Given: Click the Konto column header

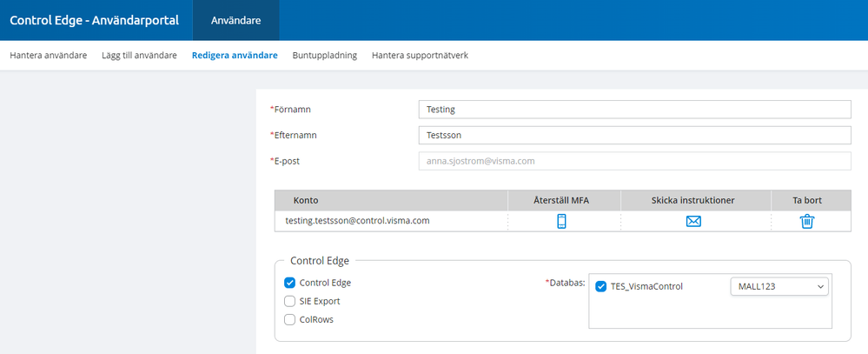Looking at the screenshot, I should (x=306, y=200).
